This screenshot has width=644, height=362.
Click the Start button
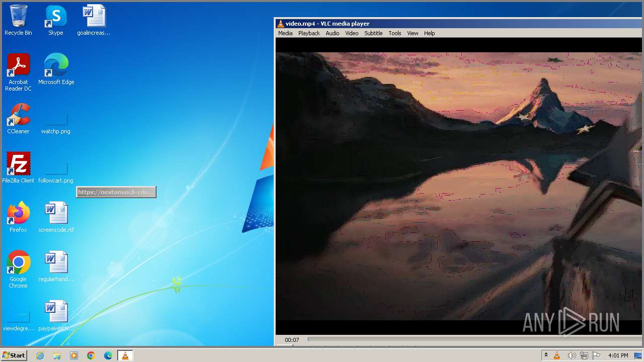(x=14, y=355)
